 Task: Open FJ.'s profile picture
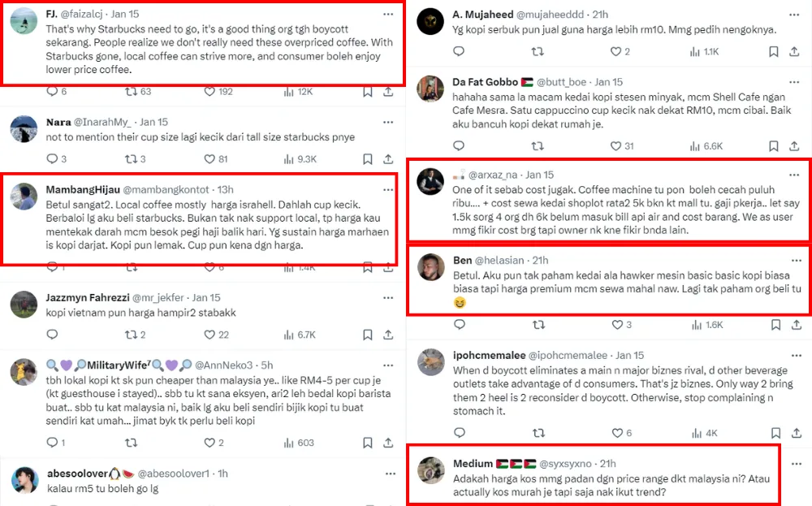[x=24, y=23]
